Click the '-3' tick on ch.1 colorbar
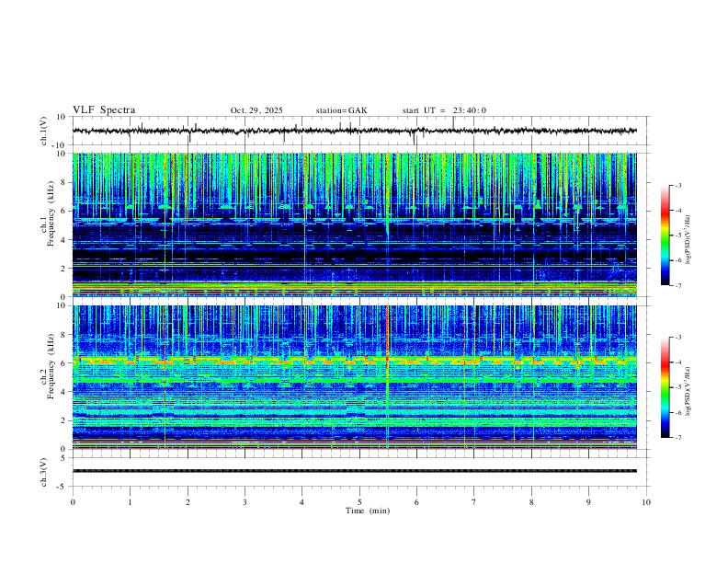 (x=677, y=185)
